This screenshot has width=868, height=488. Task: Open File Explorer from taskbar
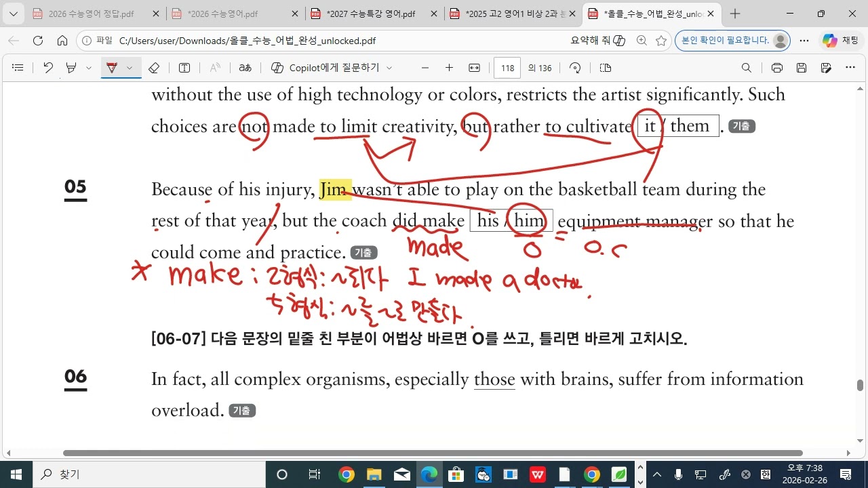(374, 474)
